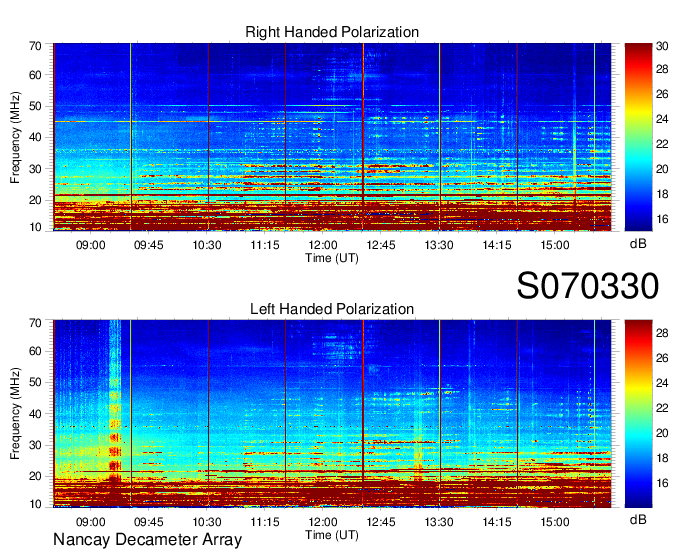Click the left-handed plot color bar
Screen dimensions: 680x552
[x=638, y=414]
